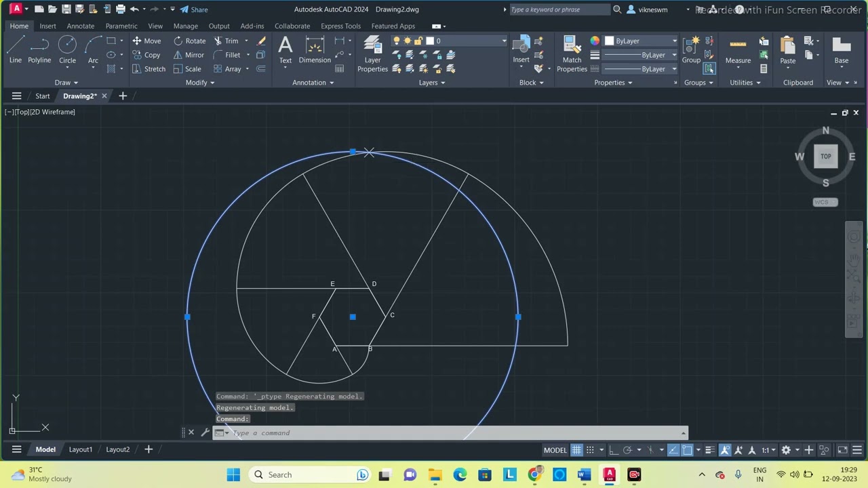The height and width of the screenshot is (488, 868).
Task: Click the Paste icon
Action: click(x=787, y=50)
